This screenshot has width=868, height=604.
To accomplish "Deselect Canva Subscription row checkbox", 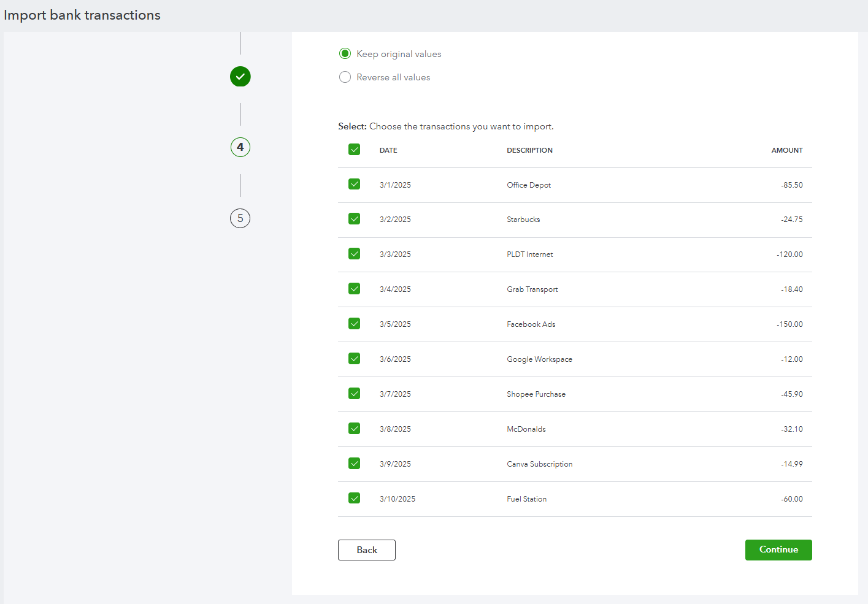I will click(x=355, y=464).
